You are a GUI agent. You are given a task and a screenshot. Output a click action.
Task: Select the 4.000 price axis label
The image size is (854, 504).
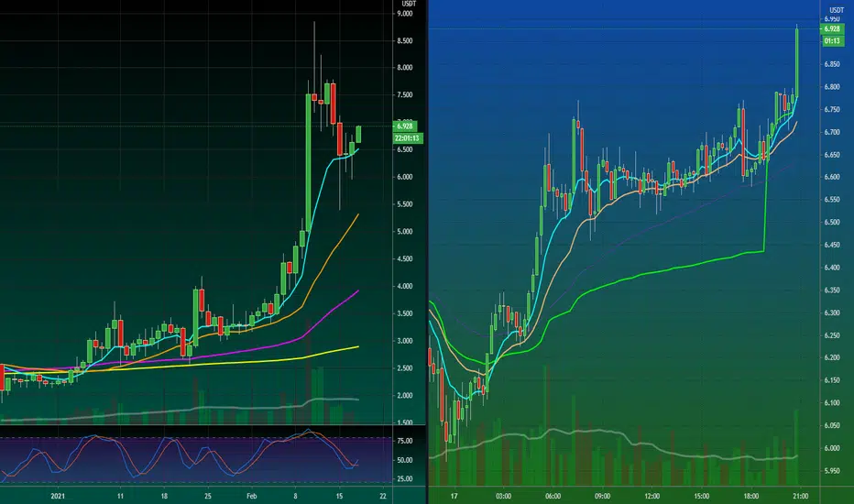[405, 286]
